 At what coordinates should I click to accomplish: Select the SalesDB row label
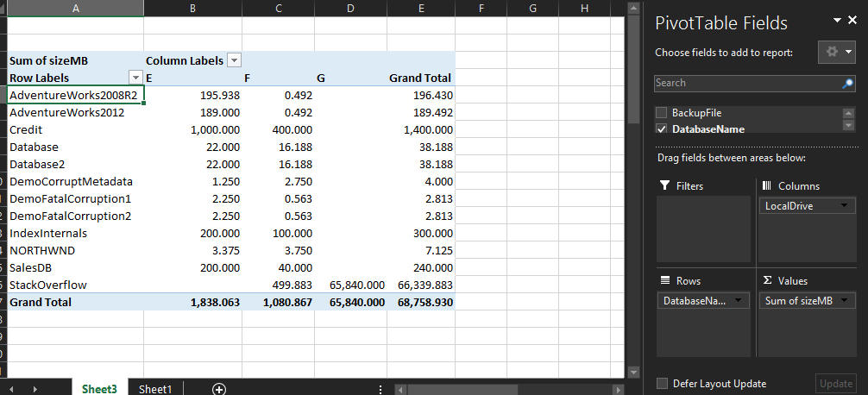point(75,267)
